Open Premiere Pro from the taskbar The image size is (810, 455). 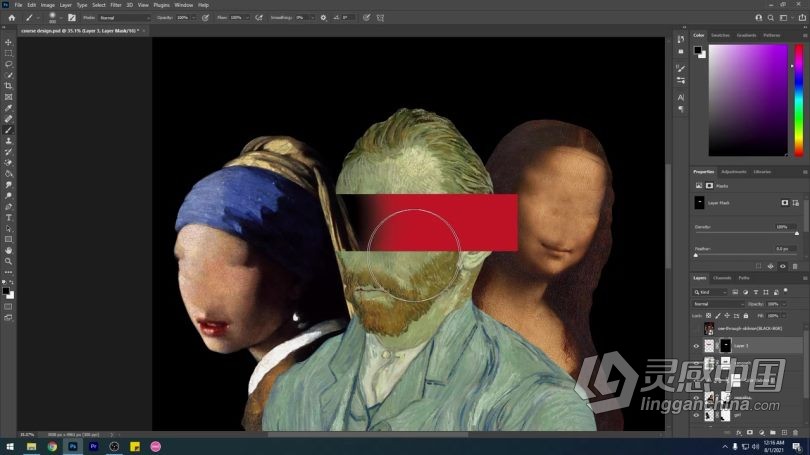[94, 446]
